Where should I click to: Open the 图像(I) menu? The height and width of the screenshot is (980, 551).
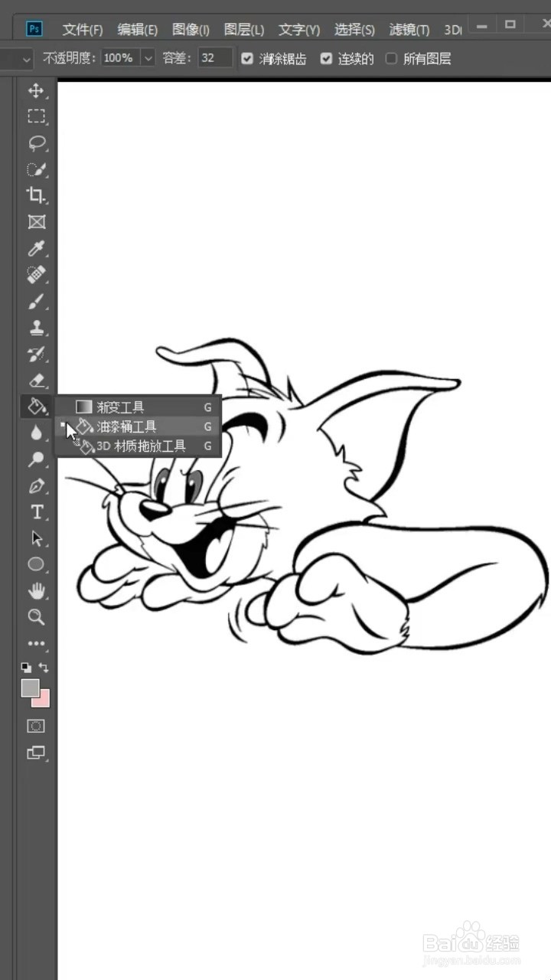pos(191,30)
